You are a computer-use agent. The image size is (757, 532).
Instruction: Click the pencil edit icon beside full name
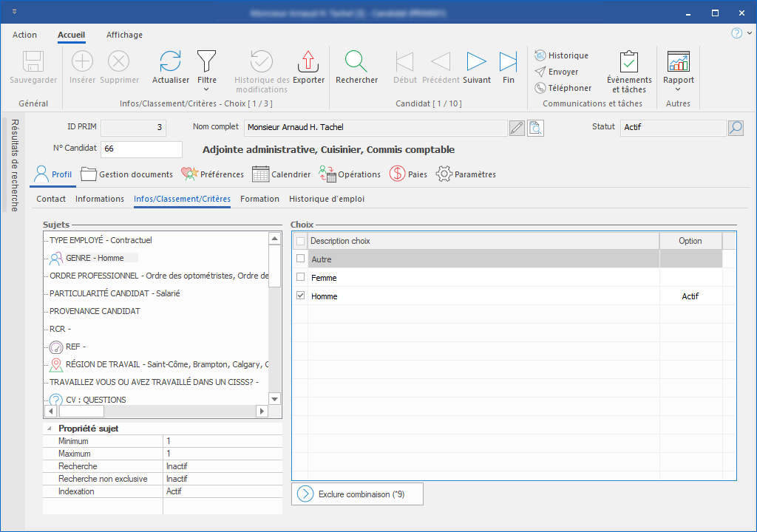click(517, 128)
